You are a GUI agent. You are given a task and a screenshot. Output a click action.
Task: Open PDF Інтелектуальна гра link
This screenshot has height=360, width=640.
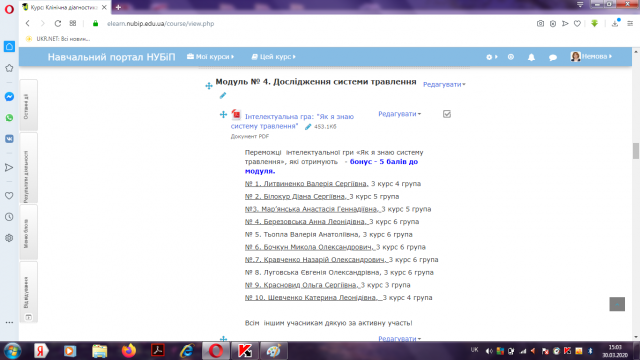(292, 121)
